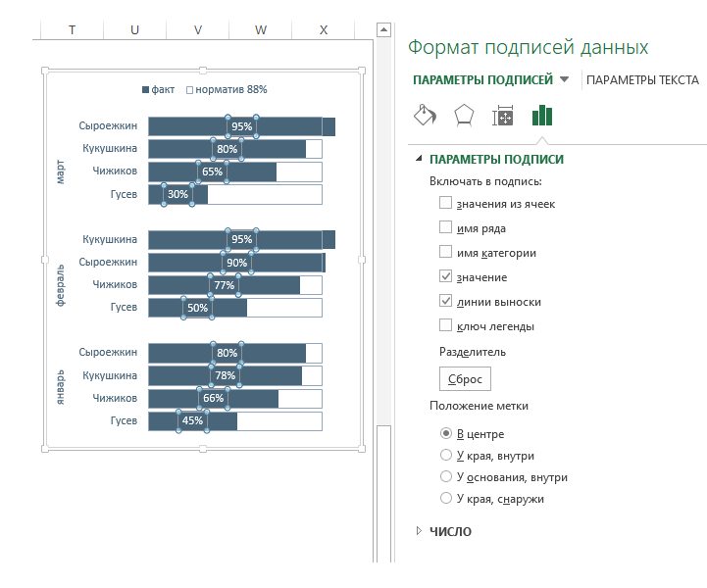The width and height of the screenshot is (707, 588).
Task: Click the норматив 88% legend marker
Action: tap(189, 89)
